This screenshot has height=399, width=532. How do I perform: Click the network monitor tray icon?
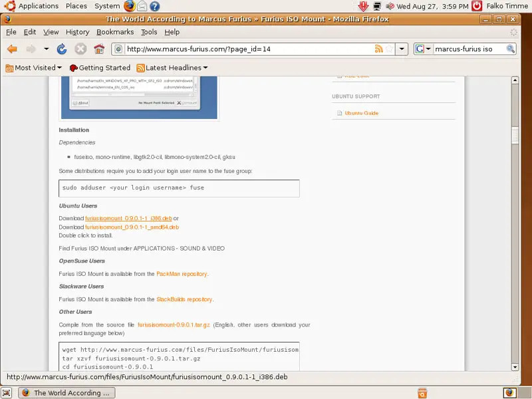tap(376, 6)
